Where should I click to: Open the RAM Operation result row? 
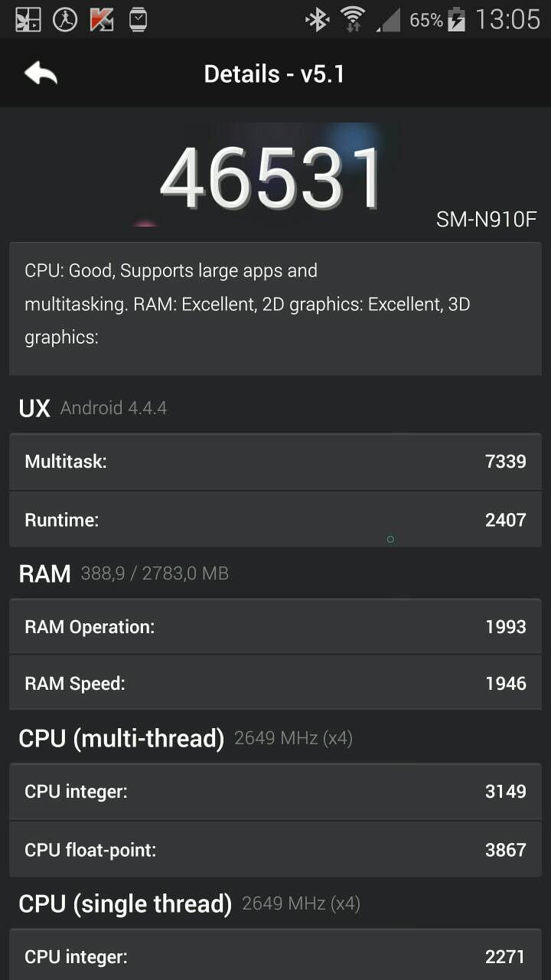click(x=275, y=627)
